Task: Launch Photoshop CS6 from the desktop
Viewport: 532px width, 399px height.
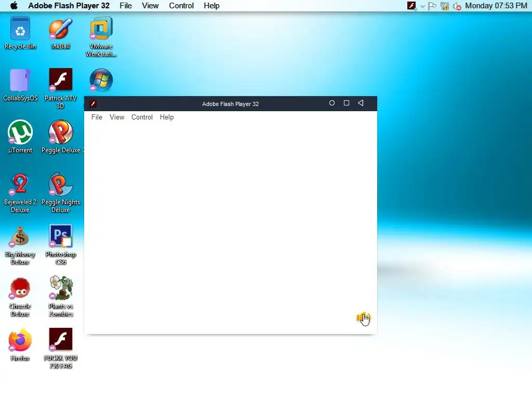Action: 60,245
